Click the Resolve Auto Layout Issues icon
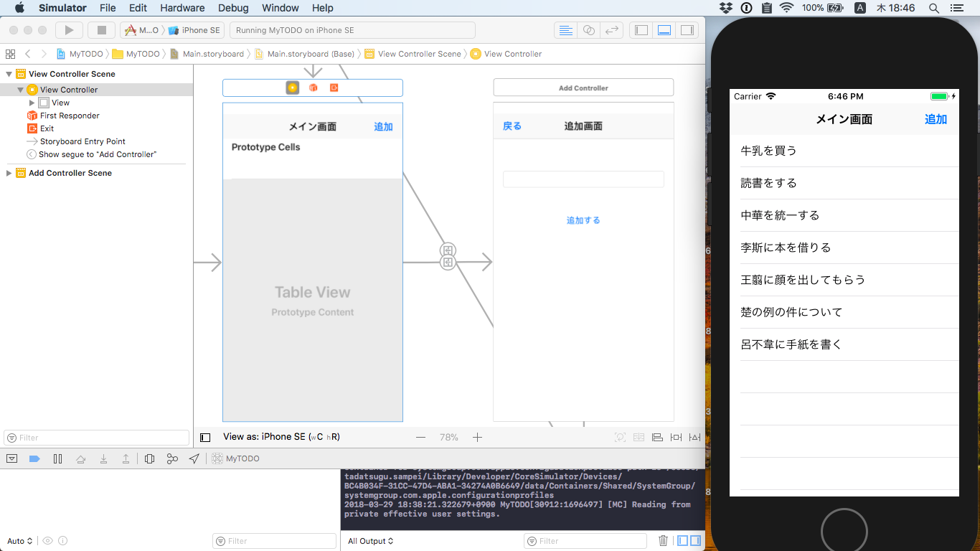The width and height of the screenshot is (980, 551). tap(695, 437)
